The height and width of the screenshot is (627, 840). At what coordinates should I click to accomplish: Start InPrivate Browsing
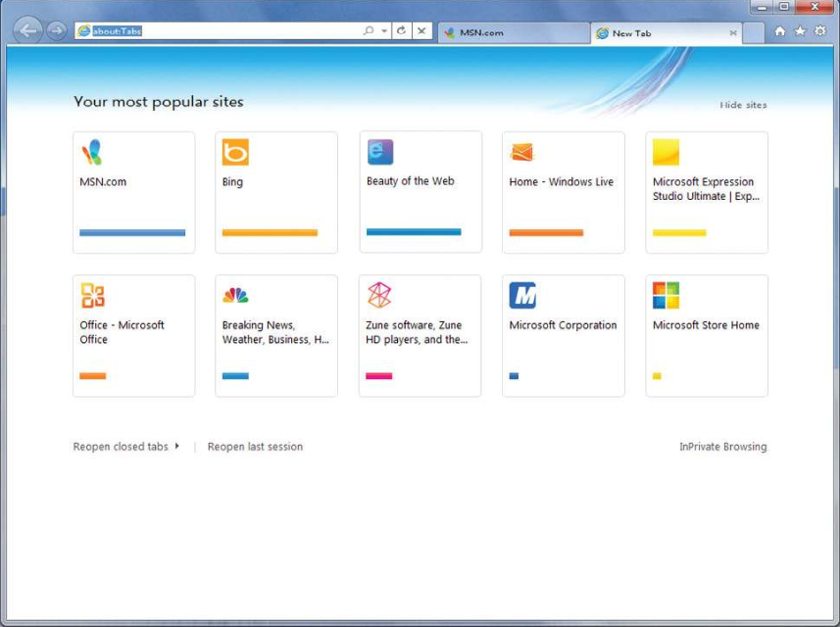point(722,447)
